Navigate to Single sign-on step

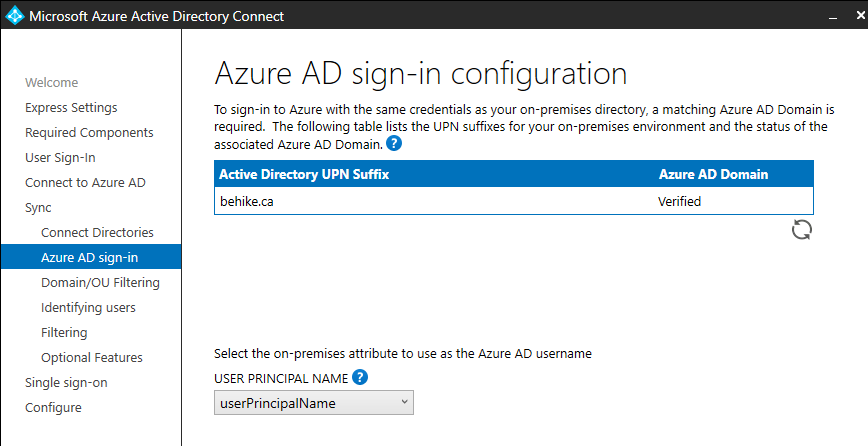(x=66, y=383)
